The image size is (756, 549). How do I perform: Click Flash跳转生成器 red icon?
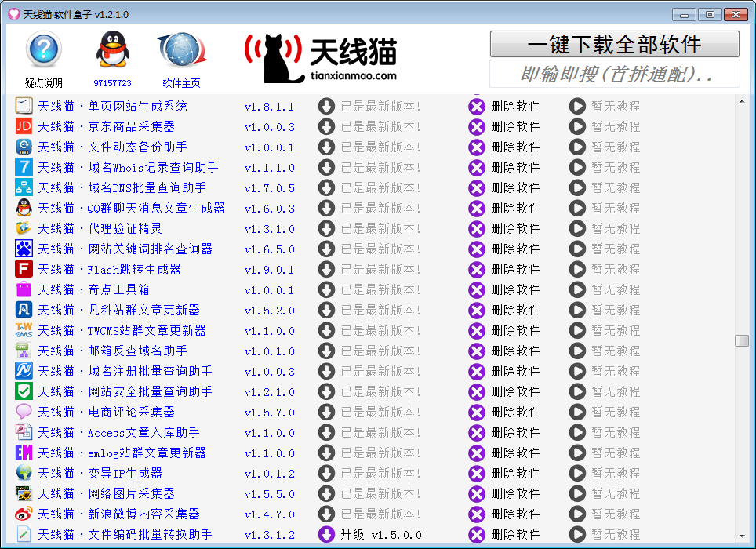click(x=24, y=269)
